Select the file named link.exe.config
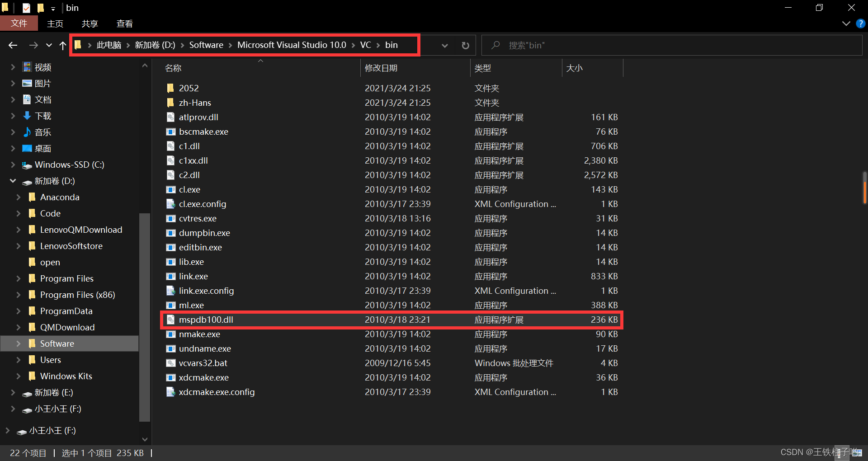Viewport: 868px width, 461px height. (206, 291)
